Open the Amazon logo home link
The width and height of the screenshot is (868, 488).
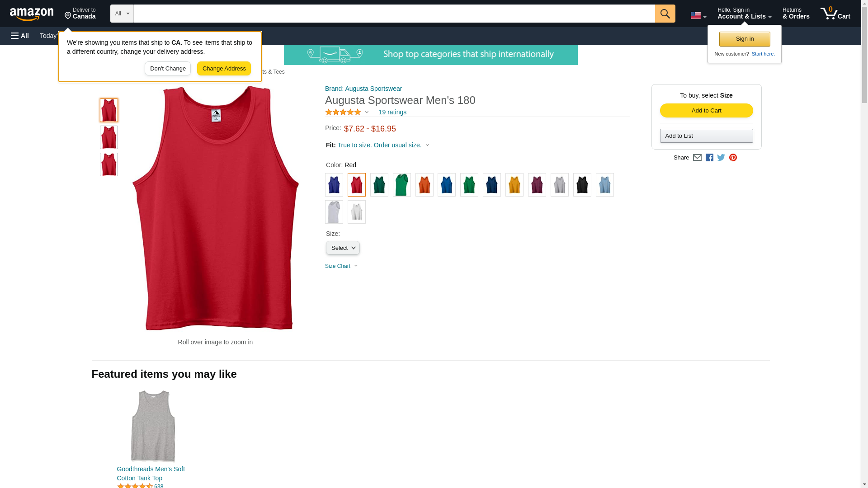(32, 14)
